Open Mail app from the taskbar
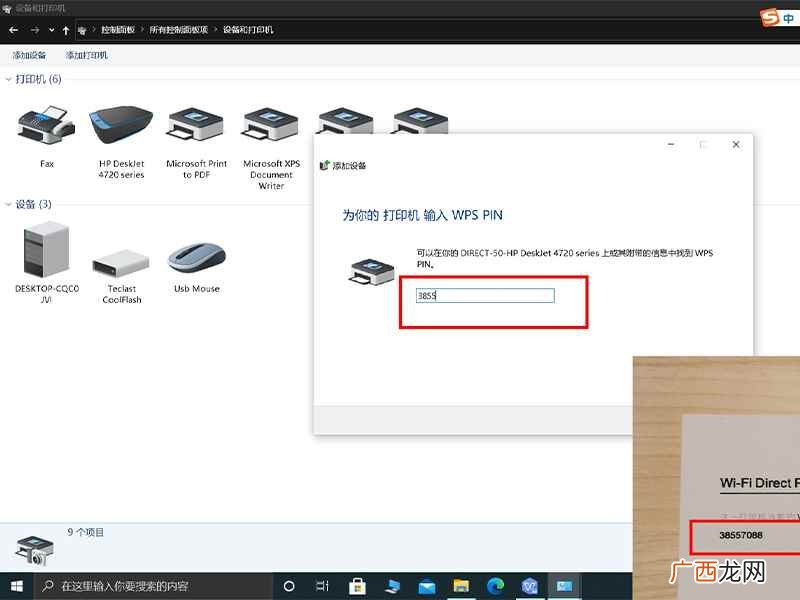Screen dimensions: 800x600 coord(427,586)
